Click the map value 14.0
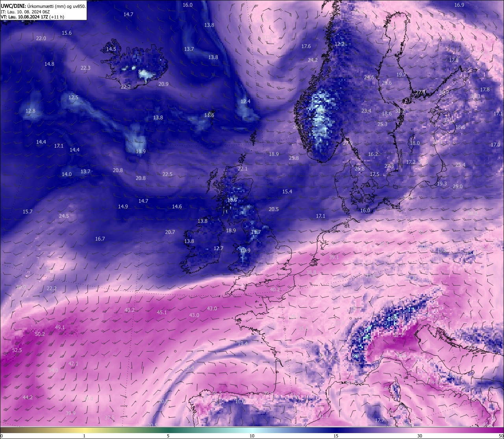Viewport: 504px width, 439px height. pos(67,174)
